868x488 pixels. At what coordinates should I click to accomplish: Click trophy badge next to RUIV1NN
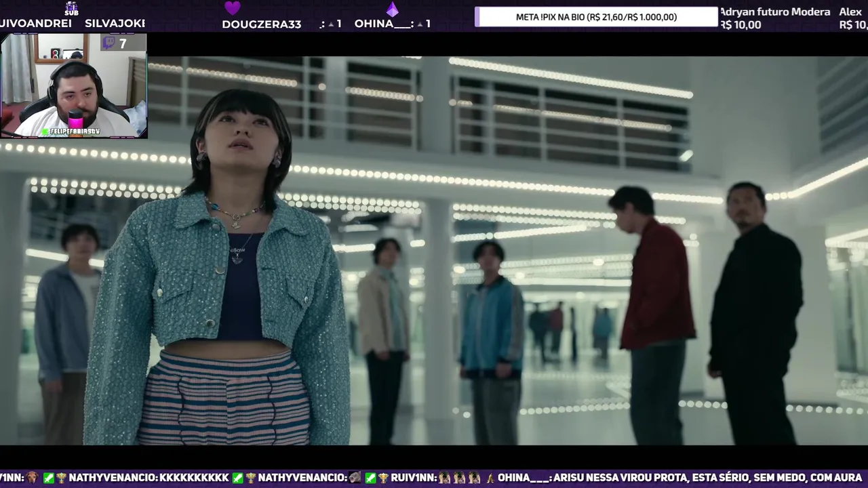coord(384,478)
